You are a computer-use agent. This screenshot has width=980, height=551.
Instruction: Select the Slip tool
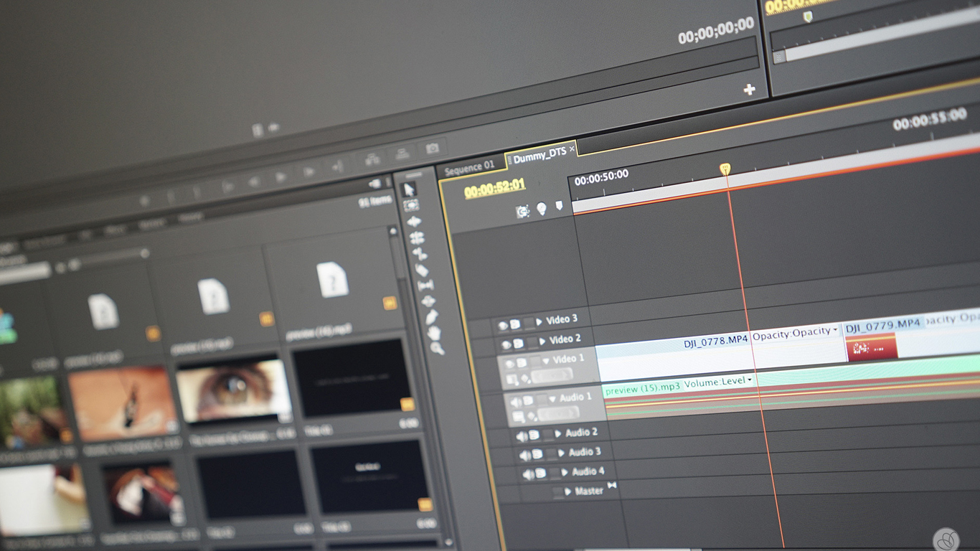[x=425, y=286]
